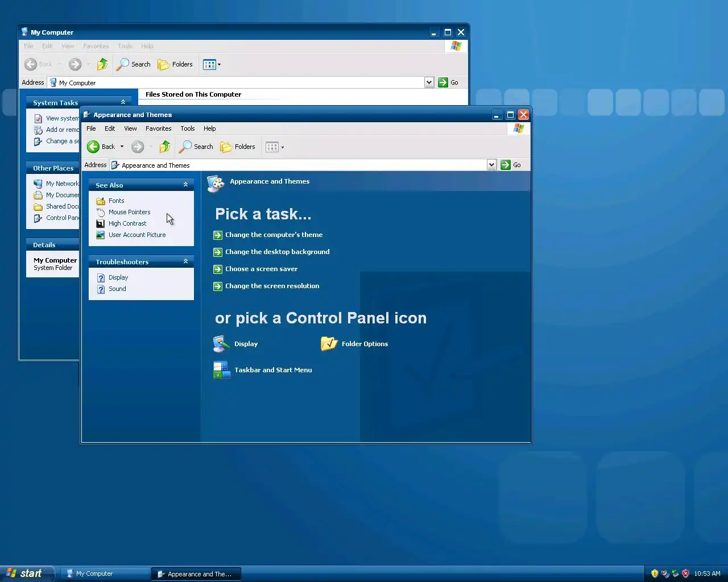
Task: Open Sound troubleshooter
Action: tap(117, 289)
